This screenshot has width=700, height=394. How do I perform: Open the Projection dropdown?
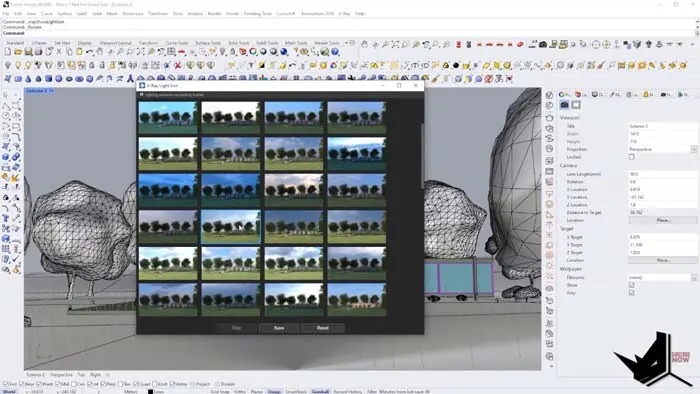click(694, 149)
